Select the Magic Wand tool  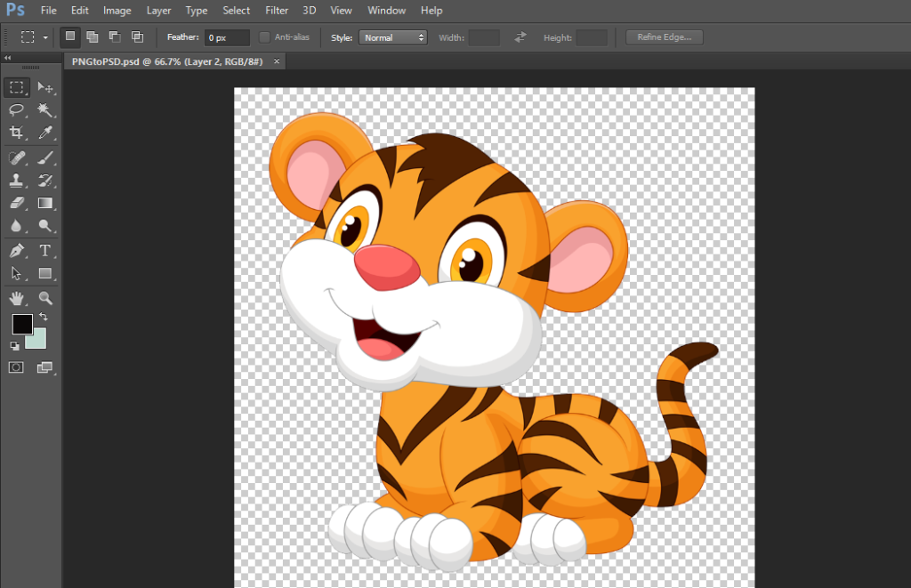click(x=44, y=109)
